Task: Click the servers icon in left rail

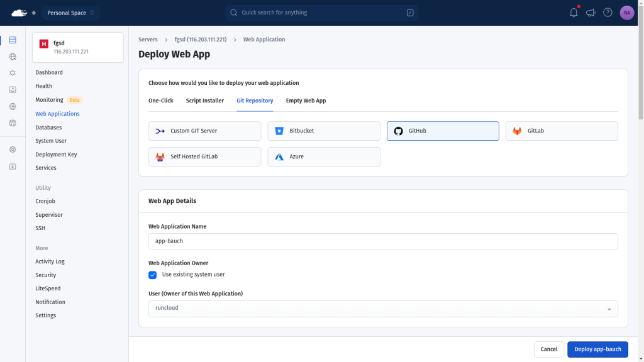Action: point(13,40)
